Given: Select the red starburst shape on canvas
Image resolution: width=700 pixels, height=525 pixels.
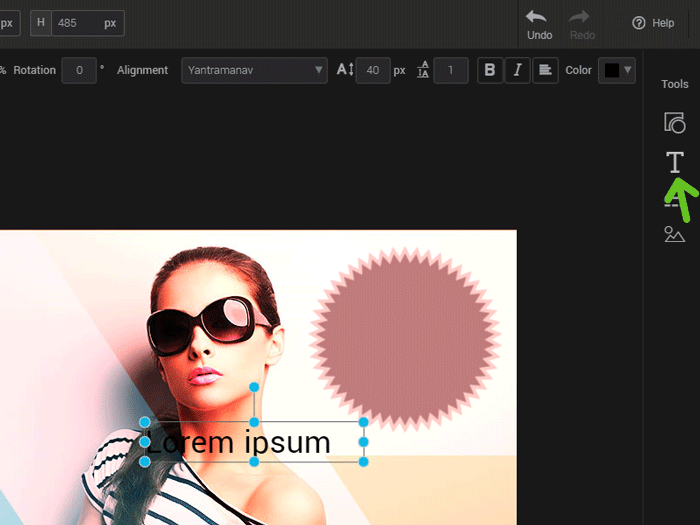Looking at the screenshot, I should point(405,335).
